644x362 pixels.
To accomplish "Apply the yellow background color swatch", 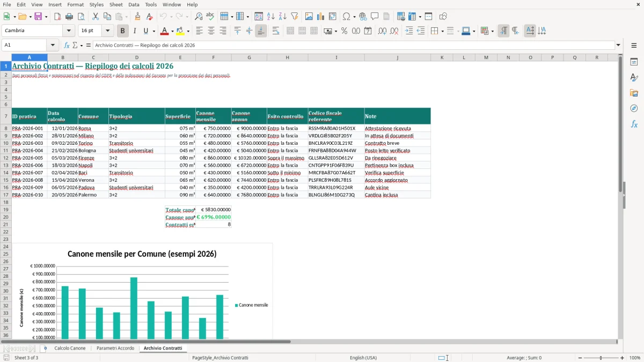I will (x=180, y=31).
